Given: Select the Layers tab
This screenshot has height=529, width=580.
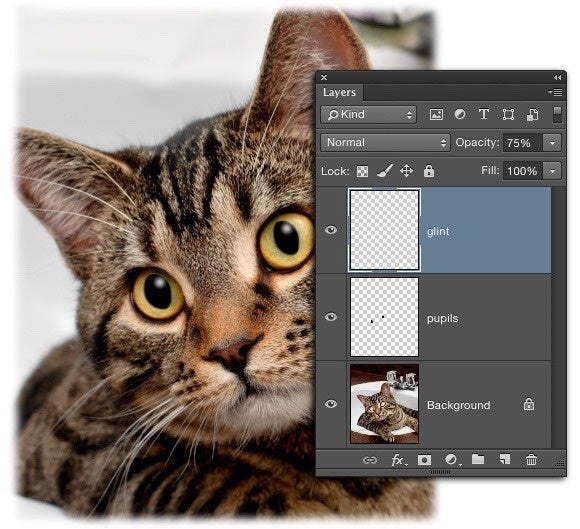Looking at the screenshot, I should click(339, 92).
